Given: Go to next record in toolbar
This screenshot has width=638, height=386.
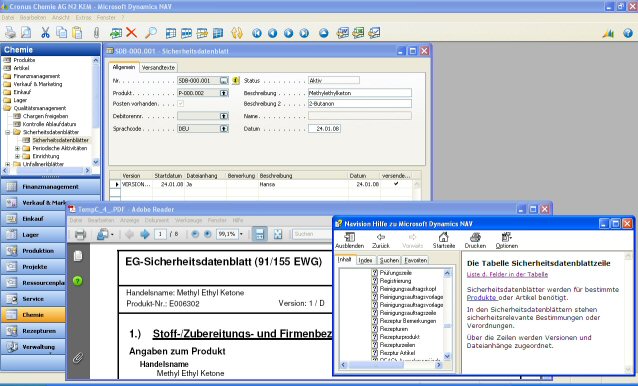Looking at the screenshot, I should click(x=288, y=33).
